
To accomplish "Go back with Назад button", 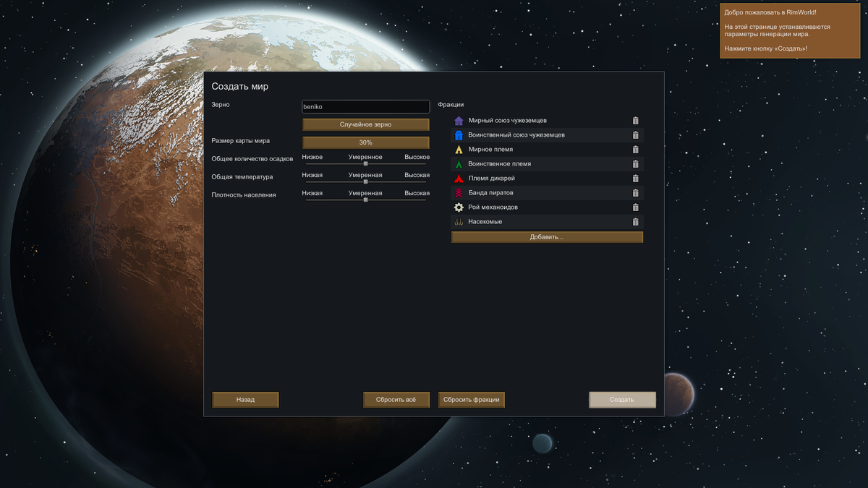I will pos(245,400).
